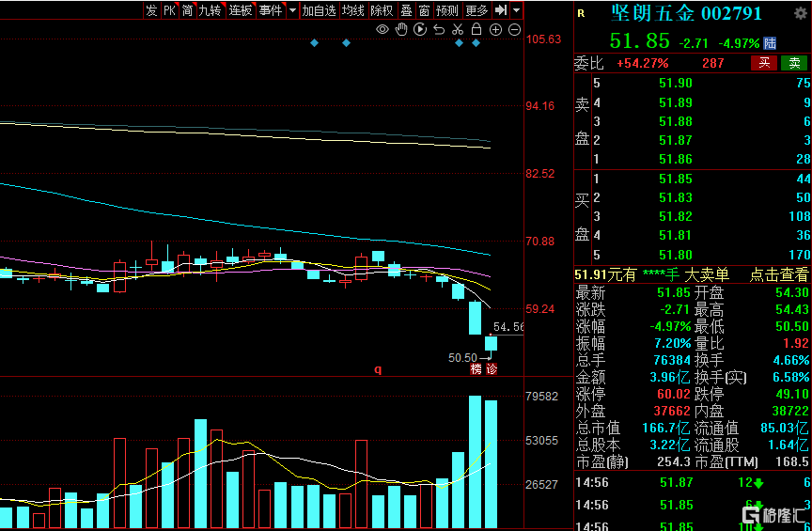Click 点击查看 link for large sell order

pos(779,275)
